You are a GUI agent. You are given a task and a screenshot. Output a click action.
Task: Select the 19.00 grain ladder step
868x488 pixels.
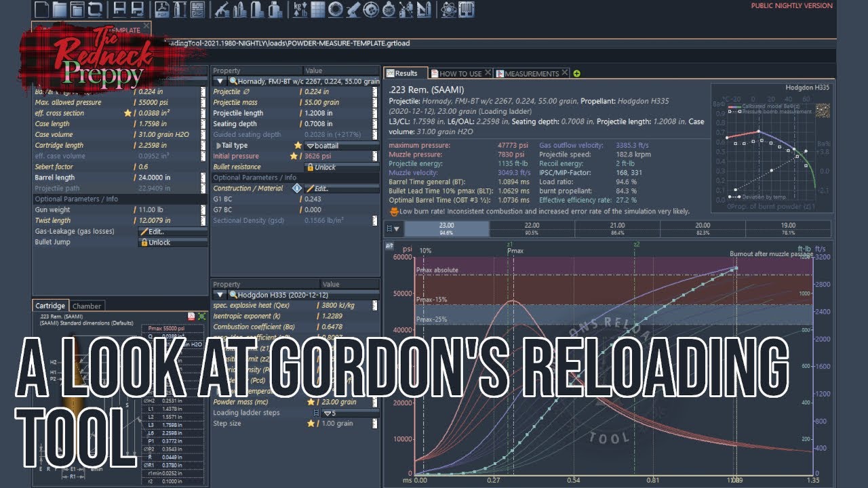click(788, 228)
